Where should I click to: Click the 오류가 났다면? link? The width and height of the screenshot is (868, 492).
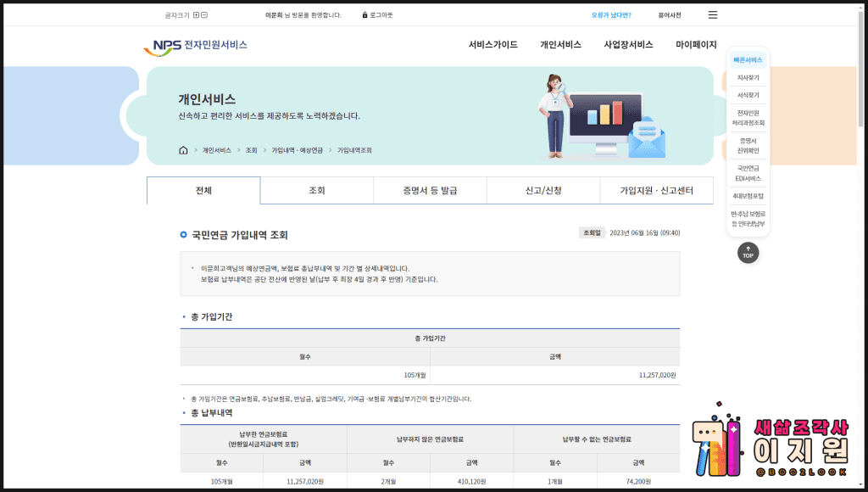click(611, 15)
